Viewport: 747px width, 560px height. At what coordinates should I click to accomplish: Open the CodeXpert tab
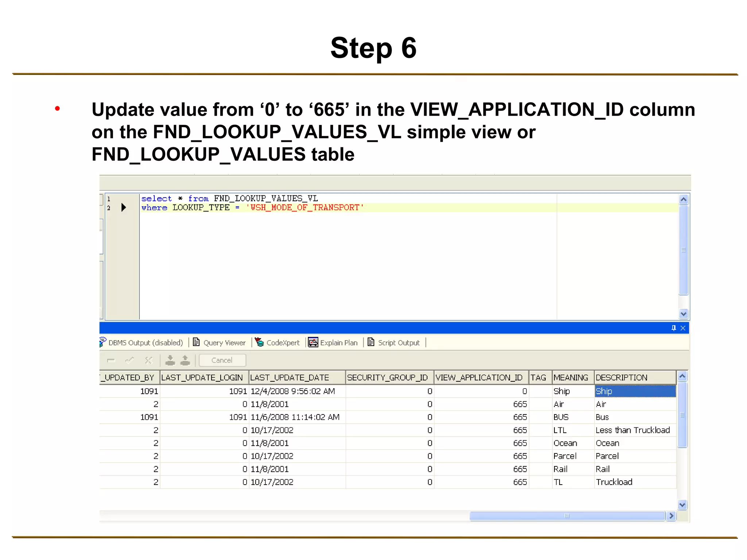(278, 343)
